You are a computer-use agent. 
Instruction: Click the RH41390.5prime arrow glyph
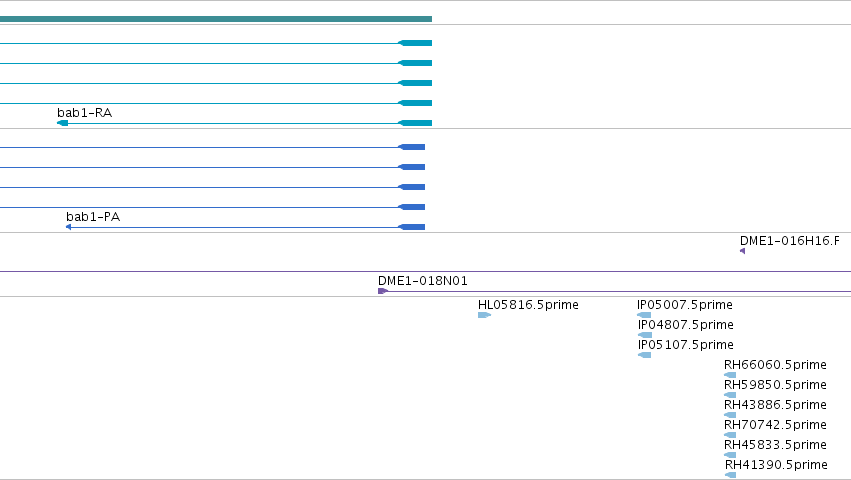coord(731,475)
